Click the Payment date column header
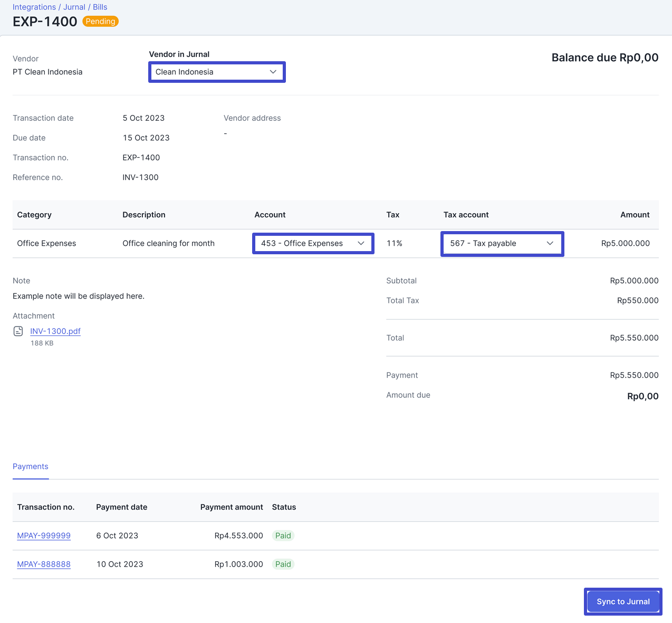 point(122,507)
